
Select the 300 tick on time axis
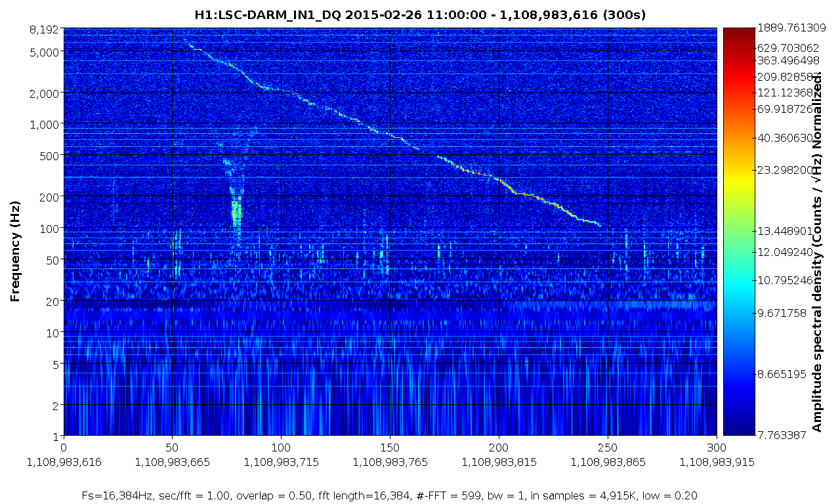pyautogui.click(x=717, y=447)
